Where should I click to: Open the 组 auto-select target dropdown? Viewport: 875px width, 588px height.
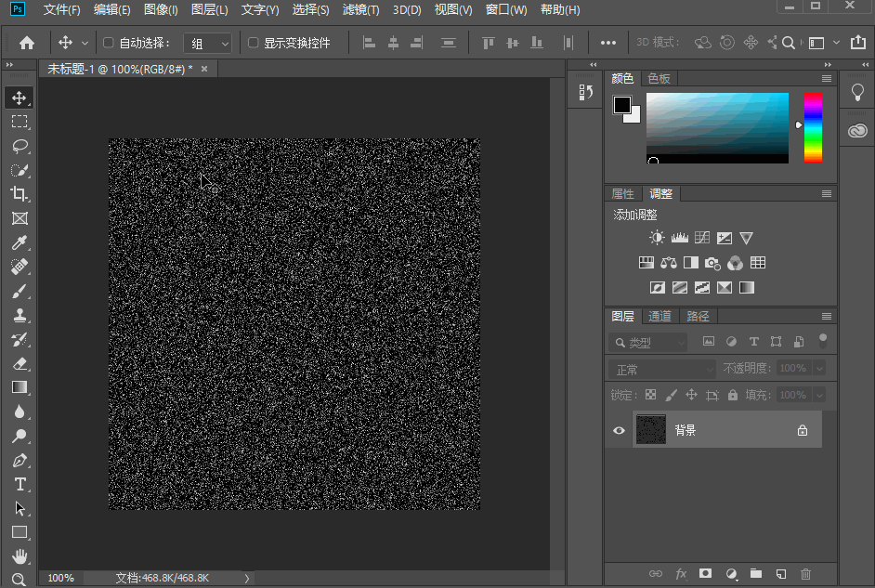pos(208,44)
